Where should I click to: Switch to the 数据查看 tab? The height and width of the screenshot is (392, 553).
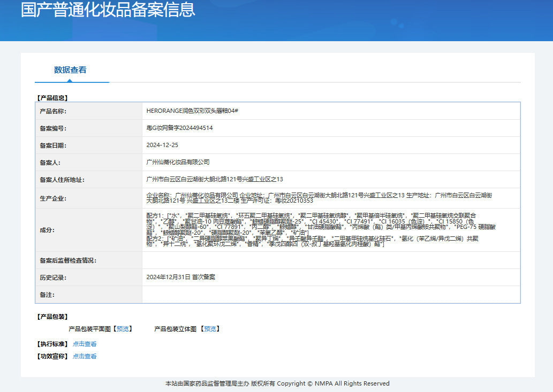click(70, 70)
